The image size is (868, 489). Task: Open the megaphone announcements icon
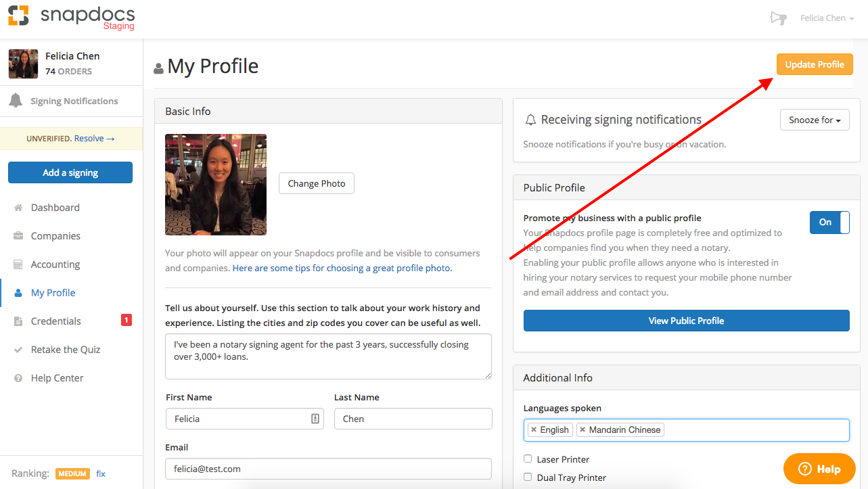pyautogui.click(x=777, y=18)
